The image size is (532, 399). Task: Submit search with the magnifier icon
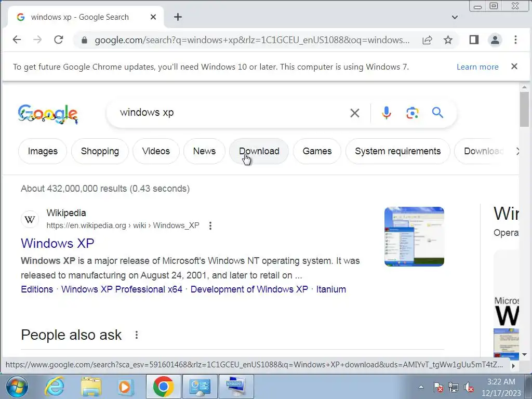(437, 112)
